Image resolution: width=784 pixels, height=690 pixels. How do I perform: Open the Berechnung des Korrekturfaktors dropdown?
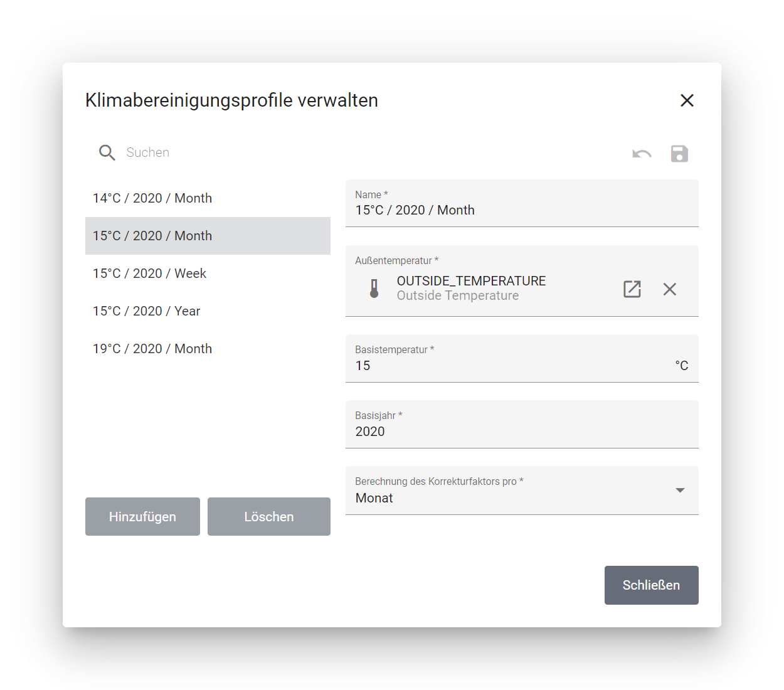[522, 491]
